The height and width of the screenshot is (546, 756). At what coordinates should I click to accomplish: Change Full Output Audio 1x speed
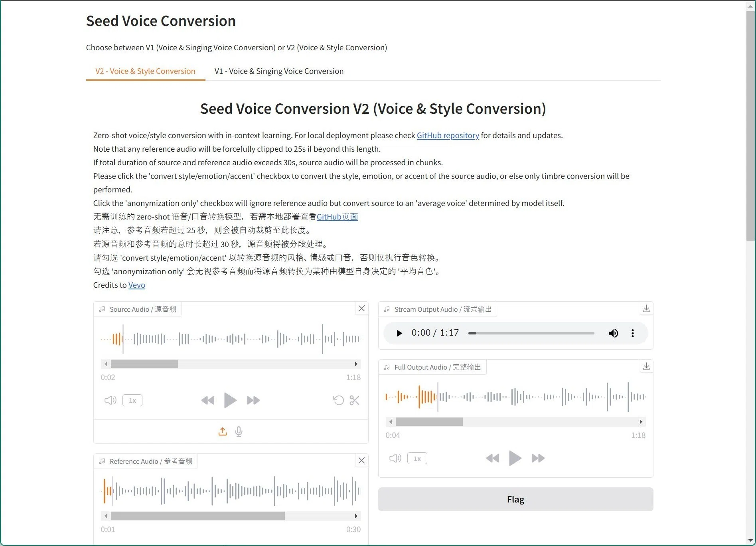coord(417,458)
